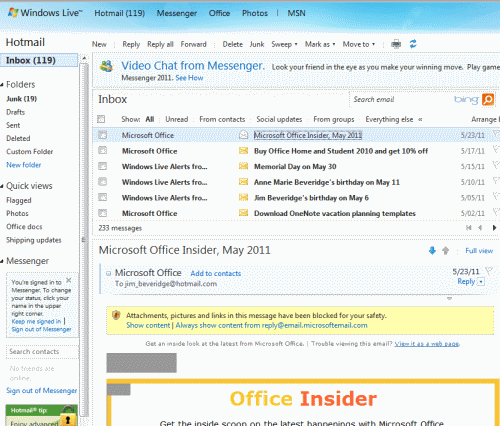Print the message using printer icon
Viewport: 500px width, 426px height.
(x=396, y=44)
